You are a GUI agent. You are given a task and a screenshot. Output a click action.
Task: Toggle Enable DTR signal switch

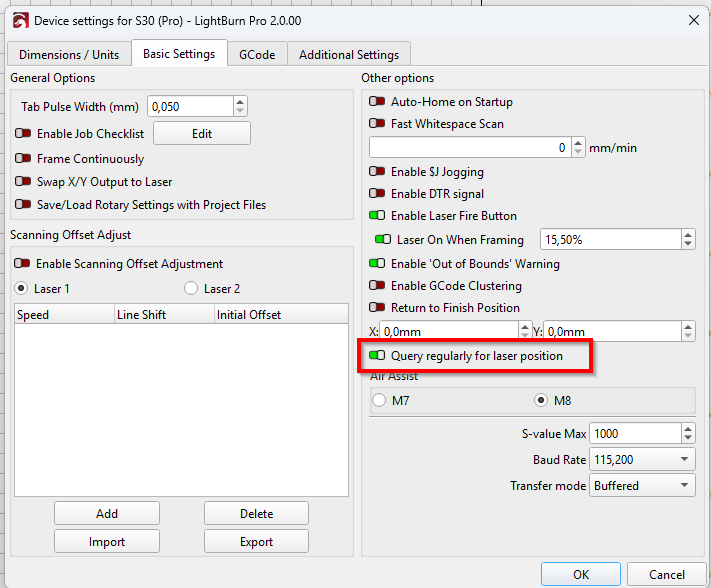coord(377,193)
